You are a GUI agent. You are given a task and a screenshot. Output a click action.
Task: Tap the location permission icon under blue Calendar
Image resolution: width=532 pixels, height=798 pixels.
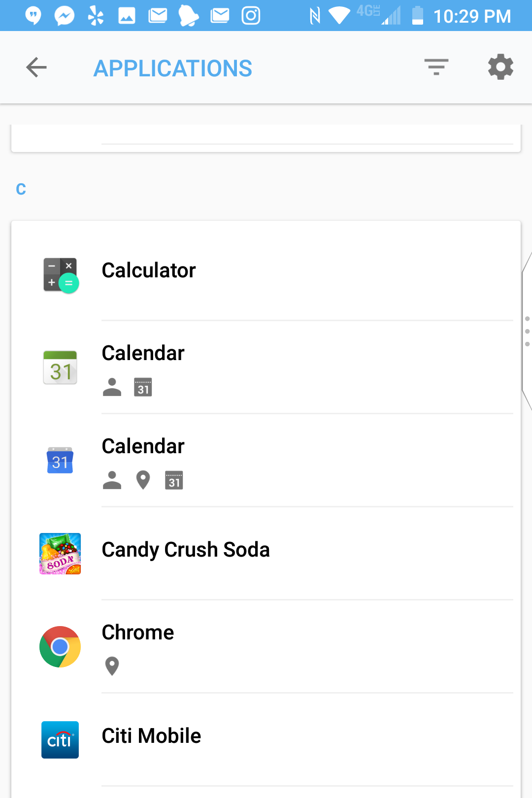tap(143, 480)
